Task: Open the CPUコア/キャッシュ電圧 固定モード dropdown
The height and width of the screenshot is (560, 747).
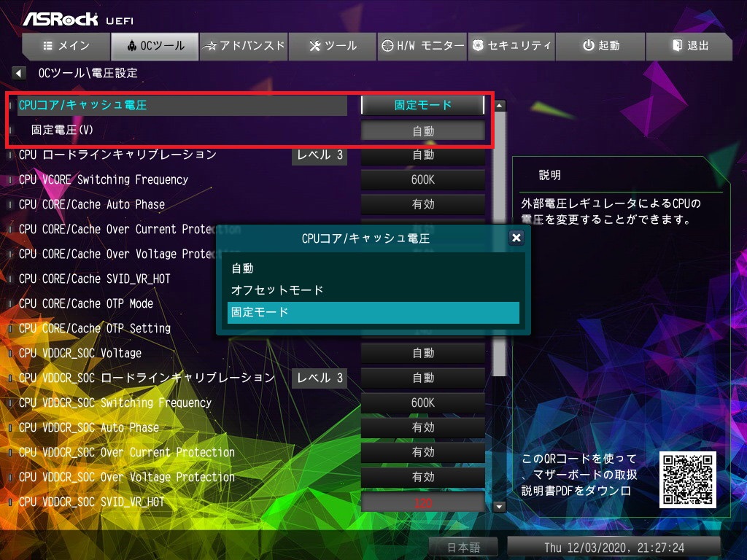Action: click(422, 105)
